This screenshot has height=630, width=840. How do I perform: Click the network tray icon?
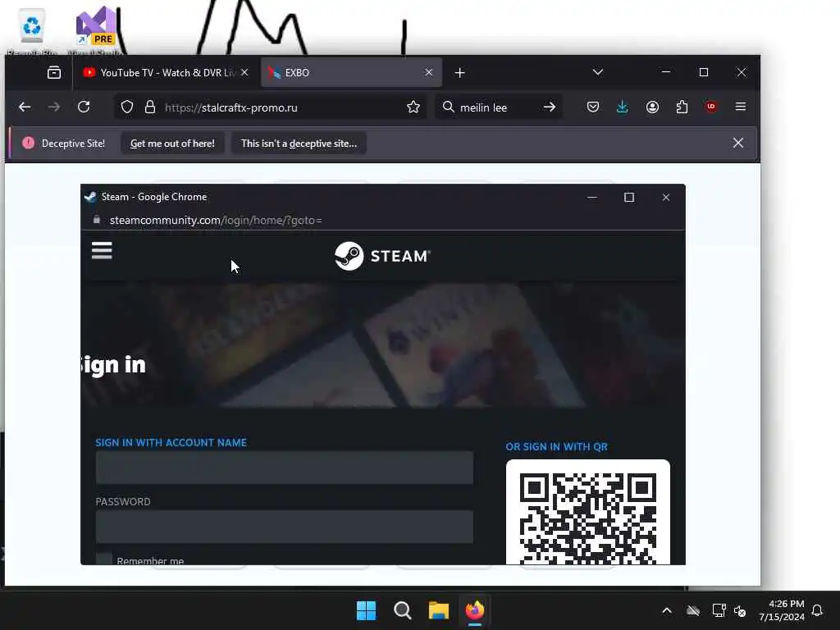coord(719,610)
